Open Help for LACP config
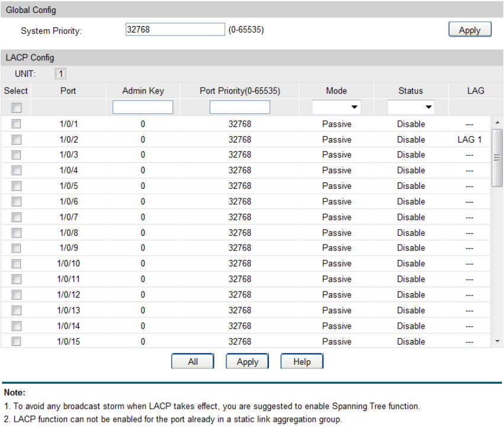This screenshot has width=504, height=430. 302,361
